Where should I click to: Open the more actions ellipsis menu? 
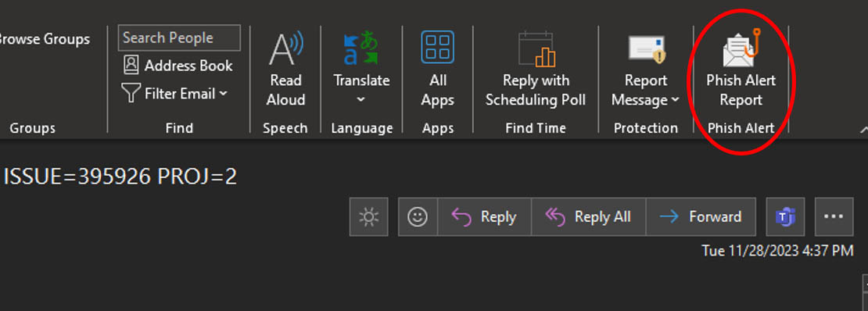[834, 217]
